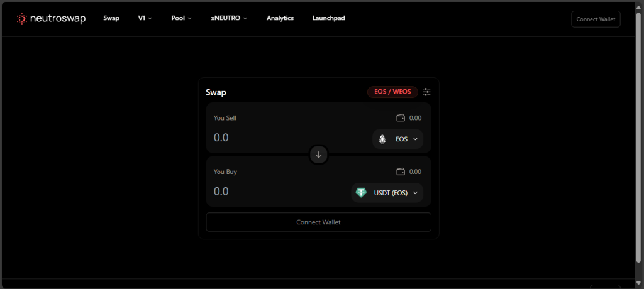Click wallet balance icon in You Sell
The image size is (644, 289).
coord(401,118)
